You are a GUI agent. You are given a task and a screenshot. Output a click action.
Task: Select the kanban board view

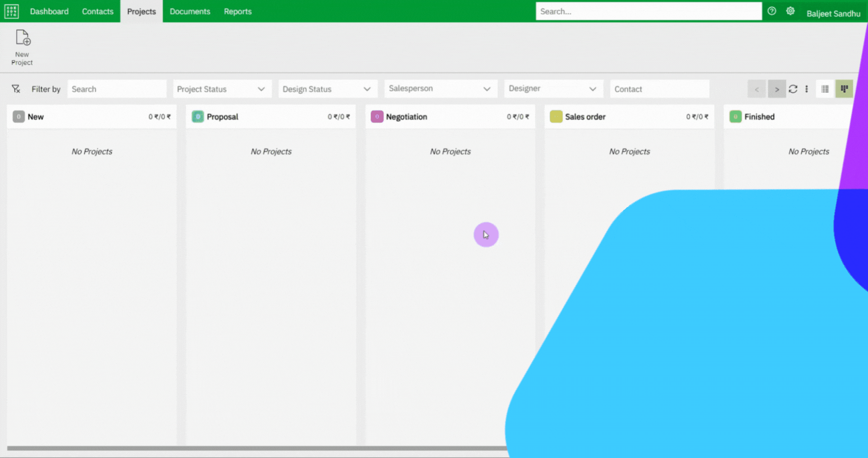click(x=844, y=89)
